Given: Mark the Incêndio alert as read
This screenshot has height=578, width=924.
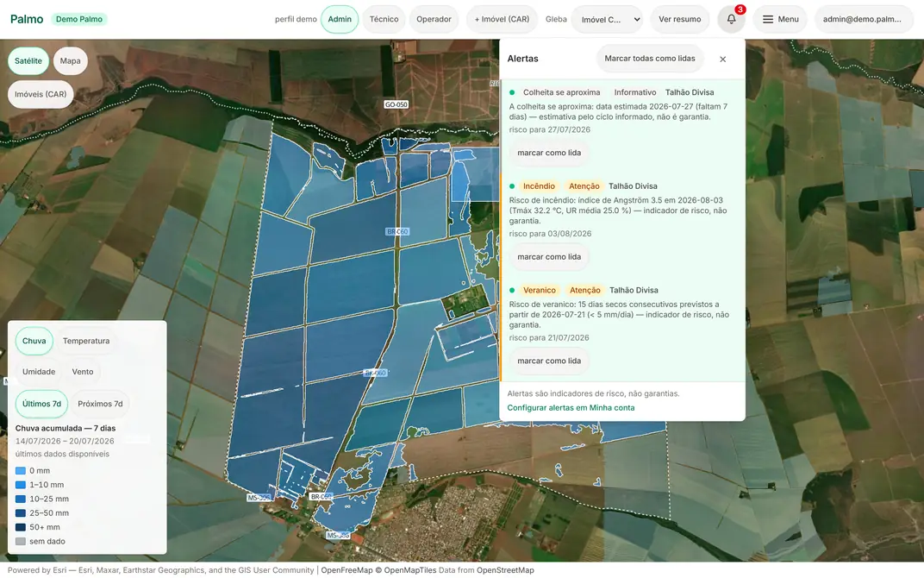Looking at the screenshot, I should click(548, 256).
